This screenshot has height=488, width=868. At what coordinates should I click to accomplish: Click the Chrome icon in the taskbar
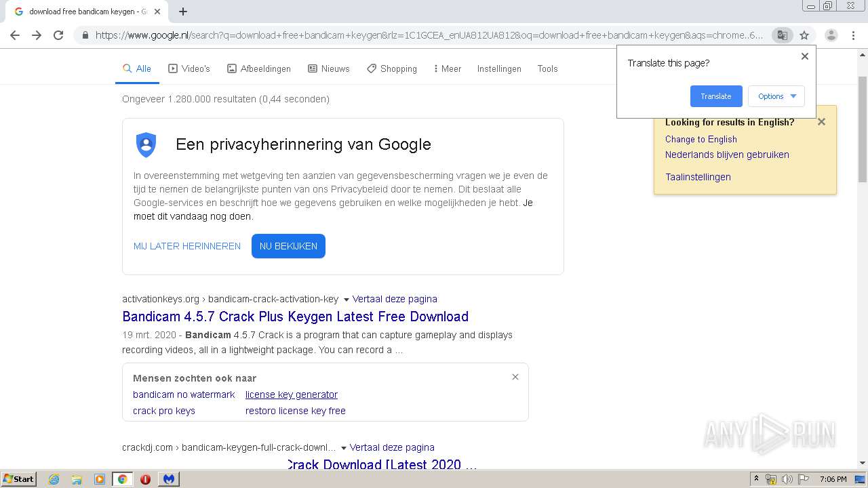pos(122,479)
